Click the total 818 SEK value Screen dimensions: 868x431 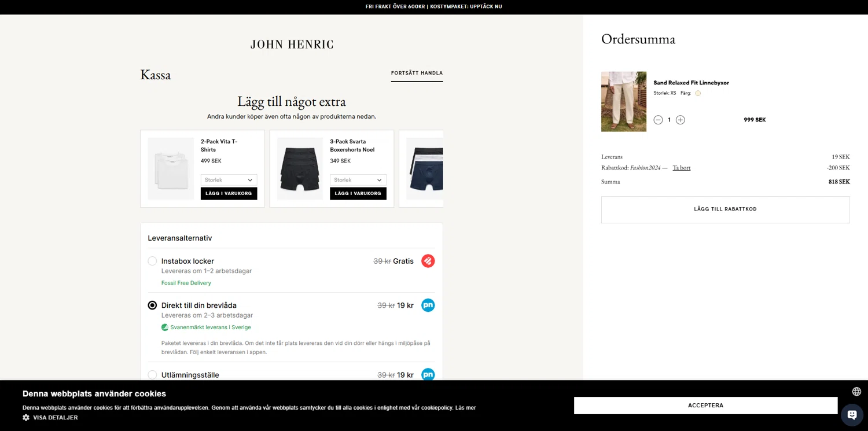[x=839, y=182]
